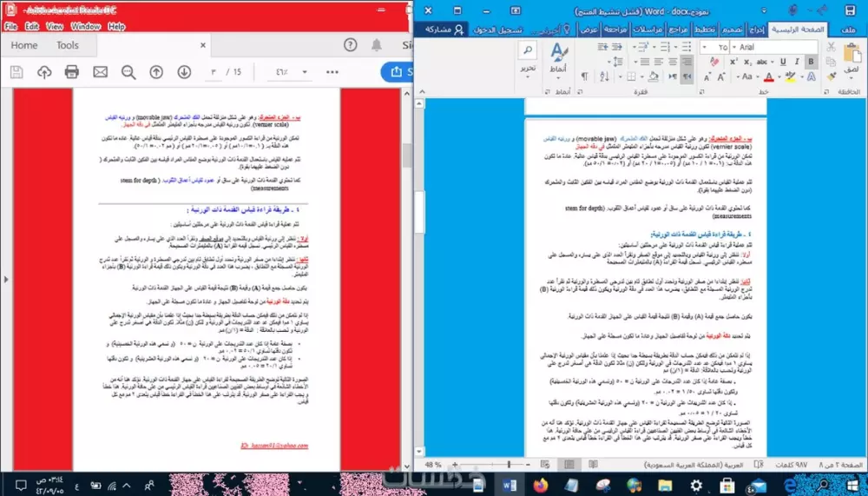Click the Find magnifier in Word editing group
The image size is (868, 496).
(x=528, y=50)
